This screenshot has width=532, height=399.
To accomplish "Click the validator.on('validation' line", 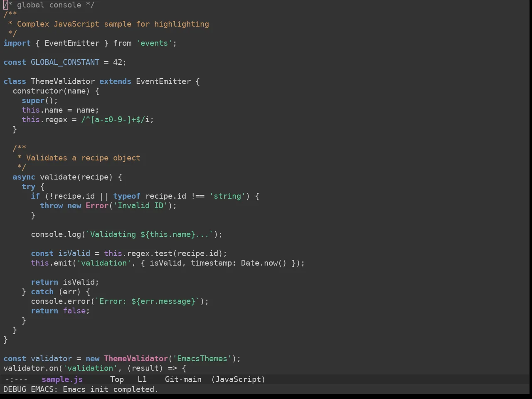I will point(95,368).
